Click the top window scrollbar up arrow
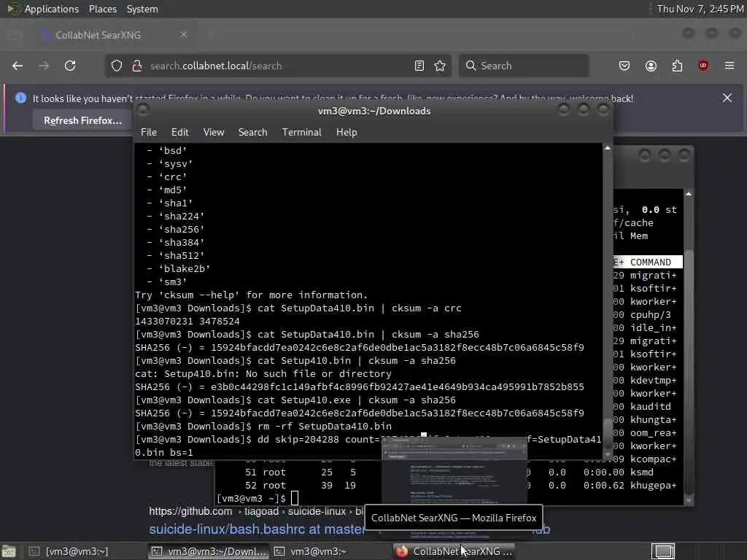 689,194
